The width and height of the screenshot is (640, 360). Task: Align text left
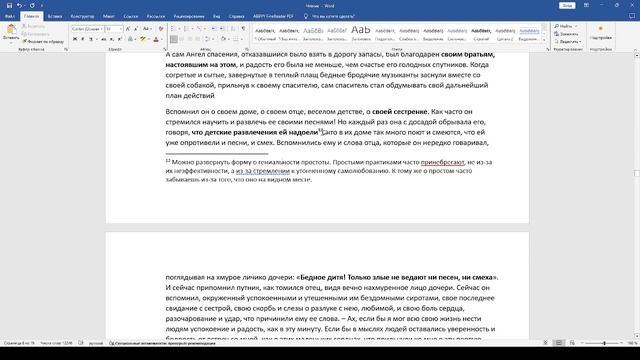pos(174,39)
